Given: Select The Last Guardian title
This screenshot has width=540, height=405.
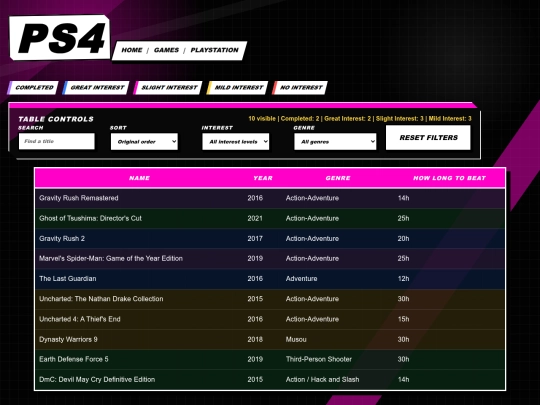Looking at the screenshot, I should 68,279.
